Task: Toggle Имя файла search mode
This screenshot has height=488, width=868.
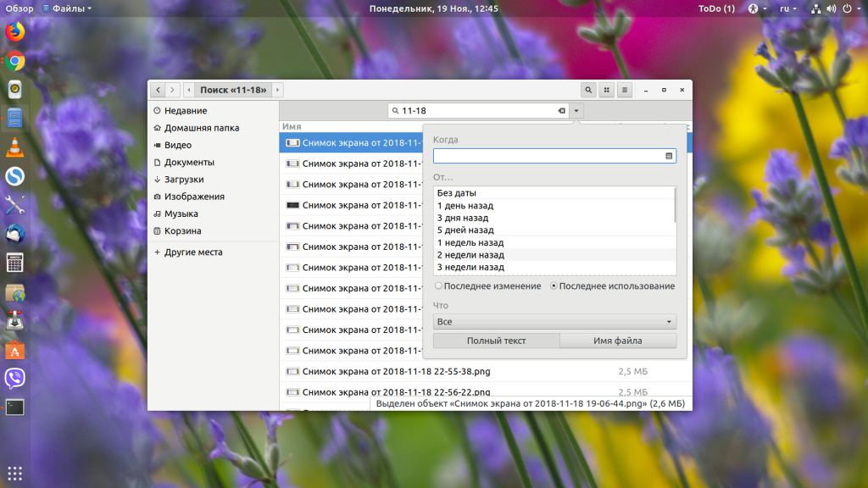Action: coord(618,341)
